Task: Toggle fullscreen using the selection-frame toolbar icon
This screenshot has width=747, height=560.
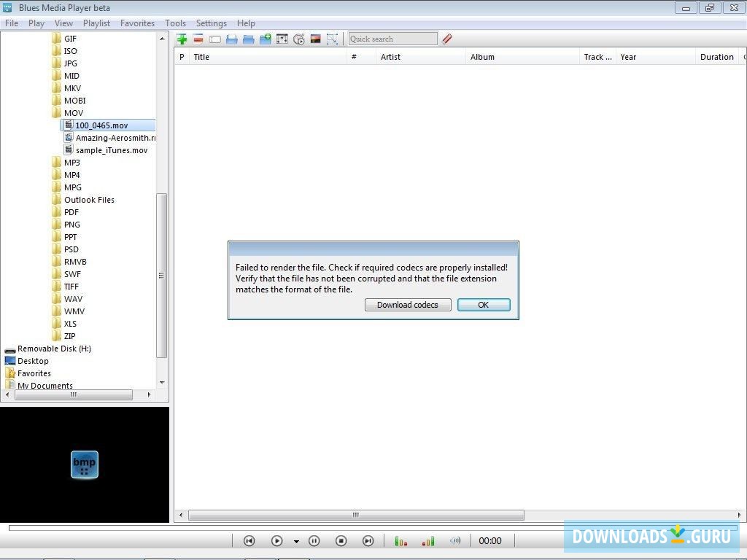Action: click(333, 39)
